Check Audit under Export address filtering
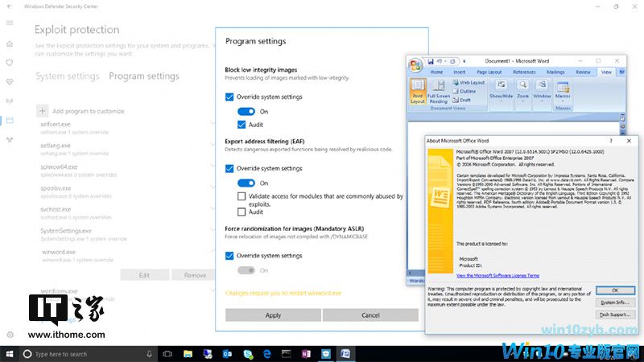Viewport: 644px width, 362px height. [242, 212]
